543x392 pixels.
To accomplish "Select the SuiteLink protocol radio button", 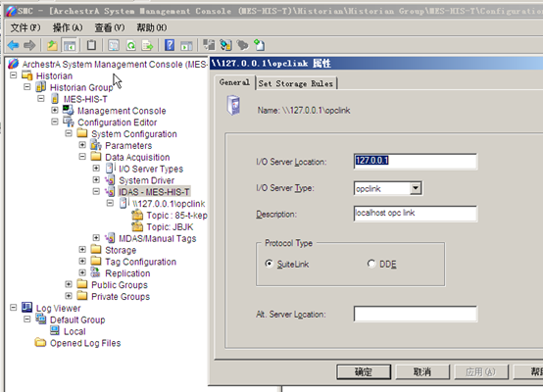I will (269, 264).
